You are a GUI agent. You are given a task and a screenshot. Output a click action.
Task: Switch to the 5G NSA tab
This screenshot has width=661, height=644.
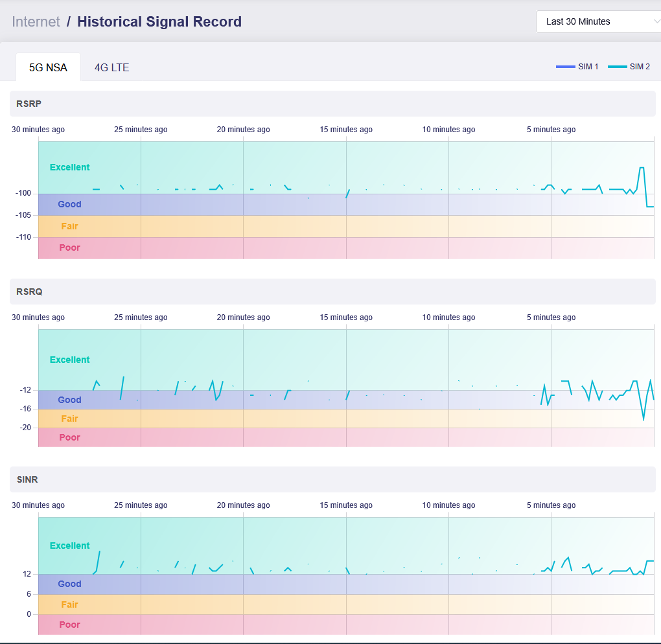pyautogui.click(x=48, y=67)
